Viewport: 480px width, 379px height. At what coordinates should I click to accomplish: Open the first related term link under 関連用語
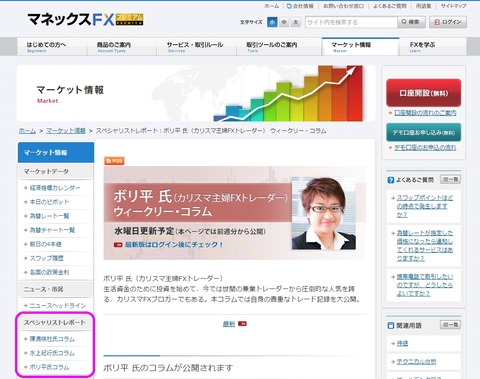(x=402, y=343)
